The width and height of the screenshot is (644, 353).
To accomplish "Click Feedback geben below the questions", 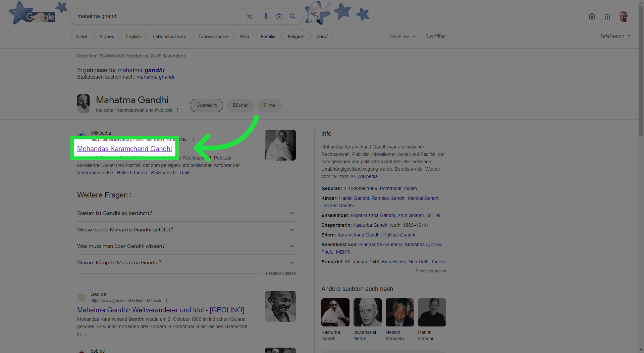I will 281,273.
